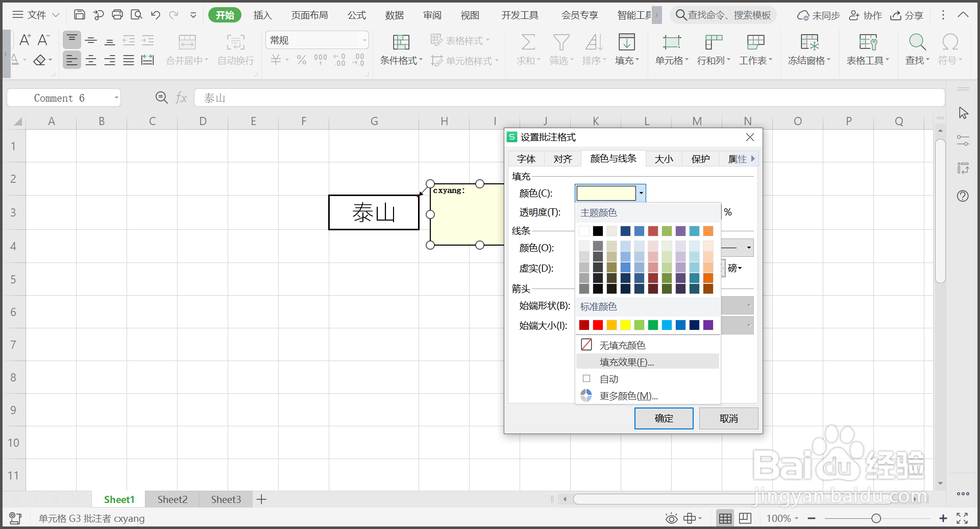Pick the black theme color swatch

click(x=598, y=231)
